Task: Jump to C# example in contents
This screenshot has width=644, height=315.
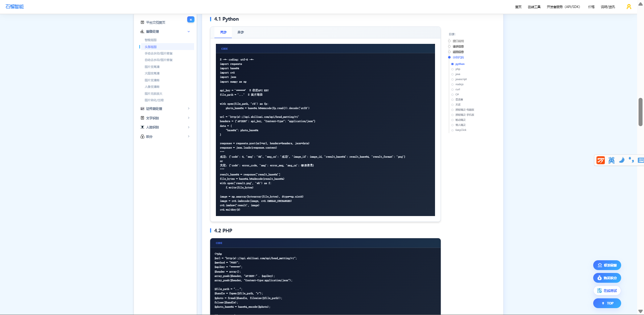Action: coord(457,94)
